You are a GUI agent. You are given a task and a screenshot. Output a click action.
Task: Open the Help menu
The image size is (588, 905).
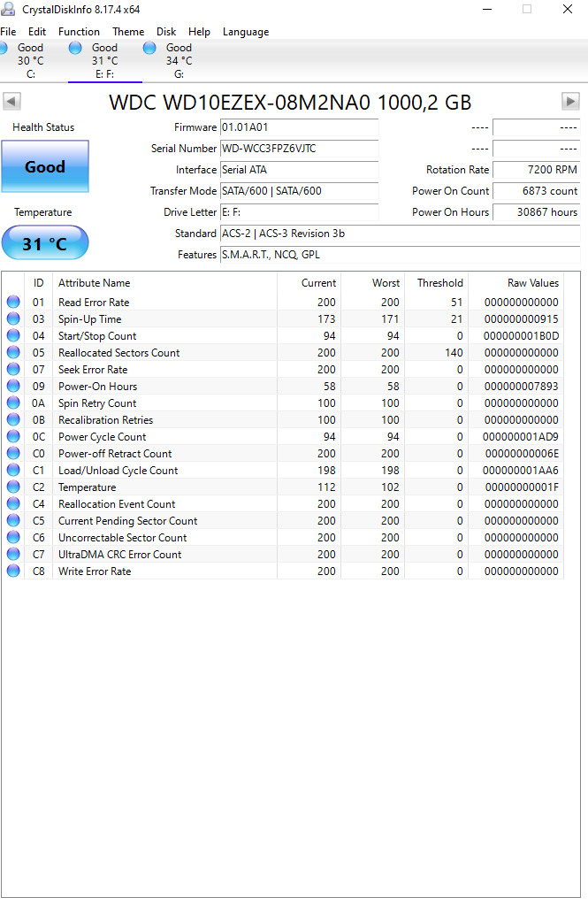(199, 32)
